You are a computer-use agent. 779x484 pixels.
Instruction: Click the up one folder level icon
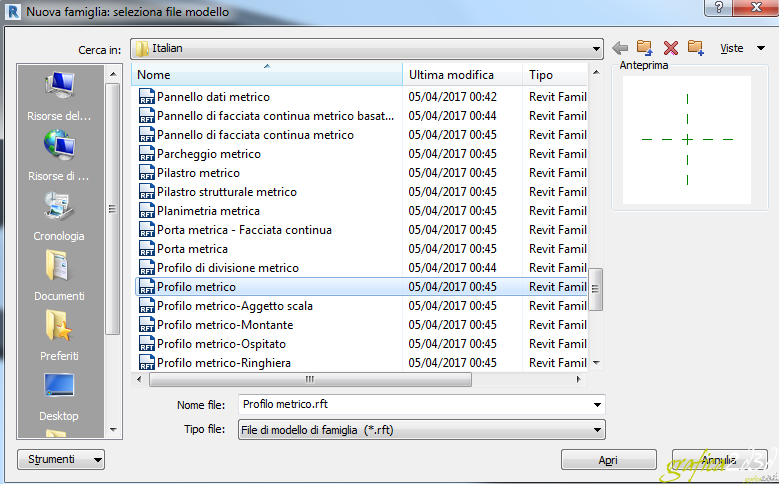point(644,48)
